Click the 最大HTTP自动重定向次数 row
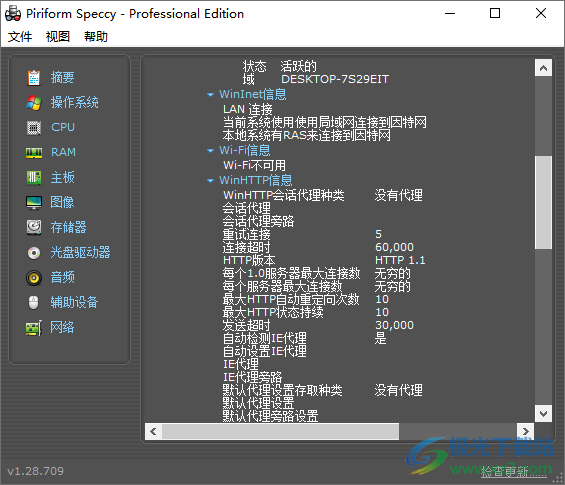 306,299
